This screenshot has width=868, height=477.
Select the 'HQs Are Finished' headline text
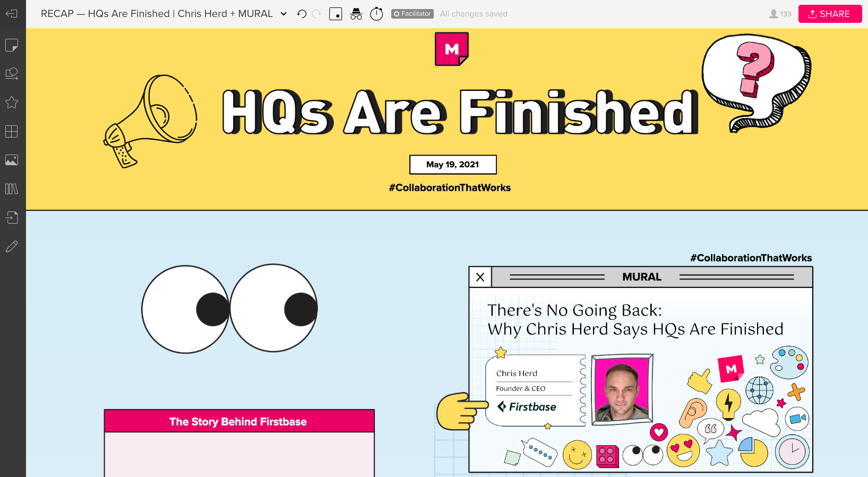tap(460, 112)
